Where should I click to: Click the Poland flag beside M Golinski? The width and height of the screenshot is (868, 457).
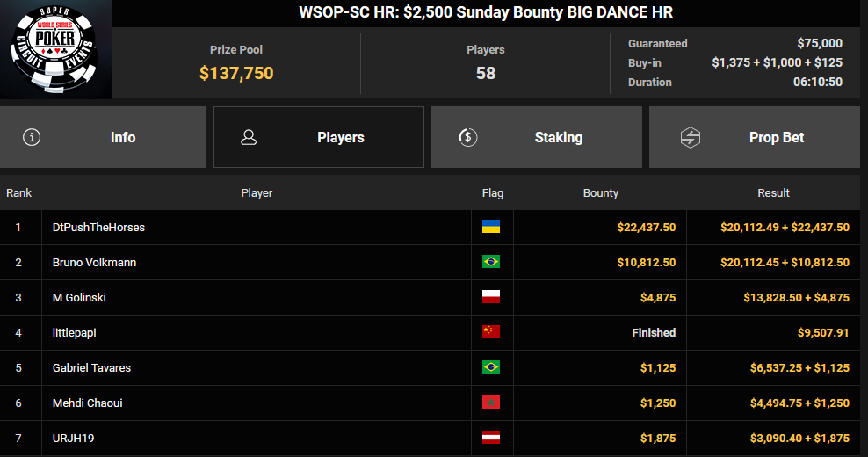[x=491, y=297]
